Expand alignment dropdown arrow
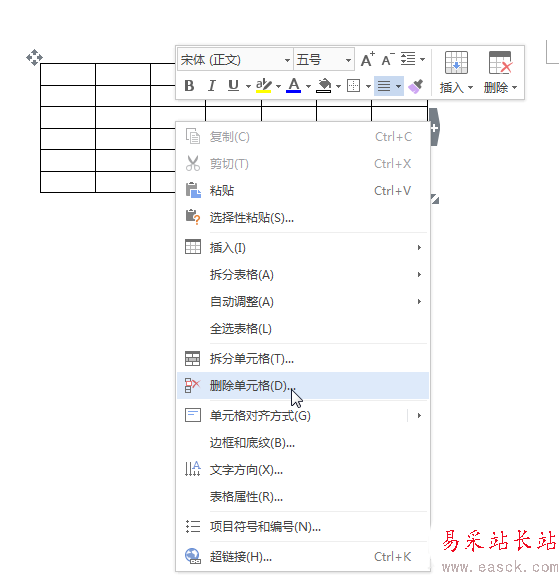Image resolution: width=559 pixels, height=582 pixels. (x=398, y=86)
